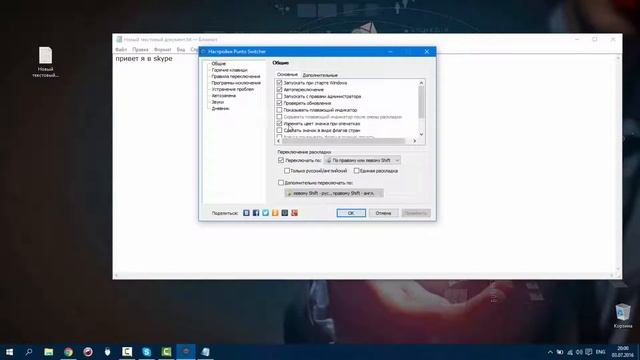Open the red round taskbar app
This screenshot has width=640, height=360.
click(x=88, y=352)
